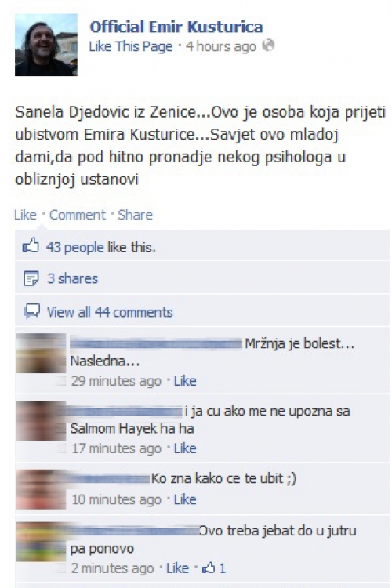Open the page profile picture

point(46,45)
